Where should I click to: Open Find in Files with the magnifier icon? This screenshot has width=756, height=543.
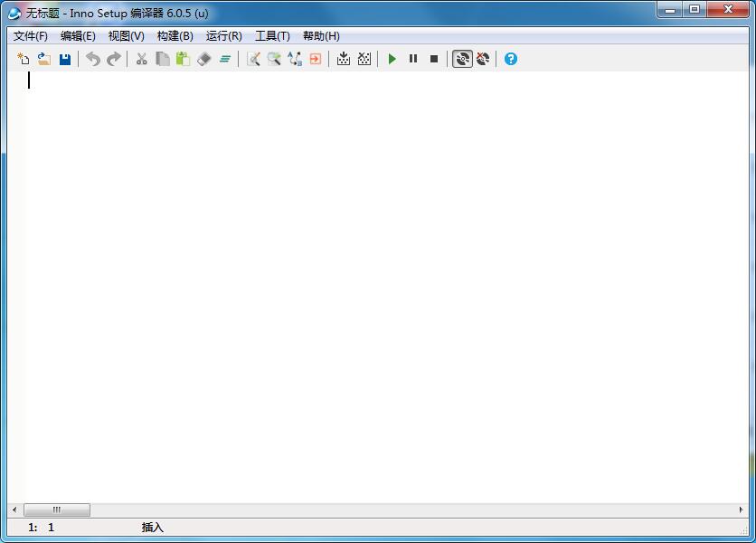pos(274,59)
